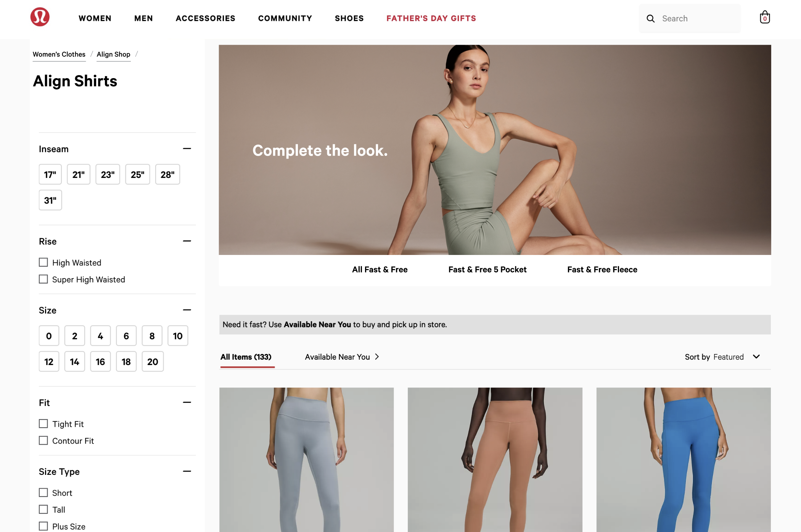Select the 17" inseam filter
Image resolution: width=801 pixels, height=532 pixels.
point(50,175)
